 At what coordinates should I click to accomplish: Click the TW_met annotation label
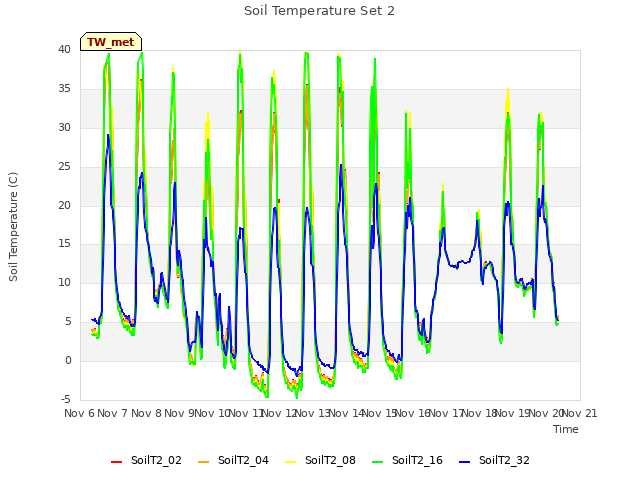click(x=111, y=42)
